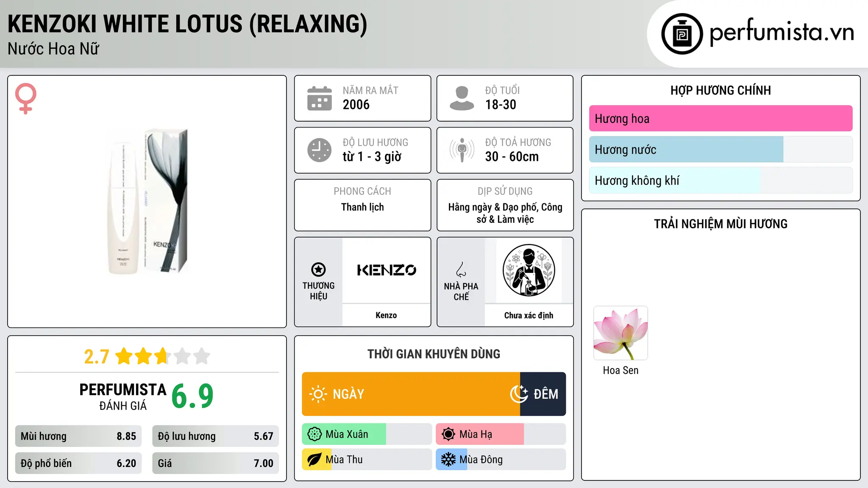
Task: Click the Hoa Sen note label
Action: point(620,370)
